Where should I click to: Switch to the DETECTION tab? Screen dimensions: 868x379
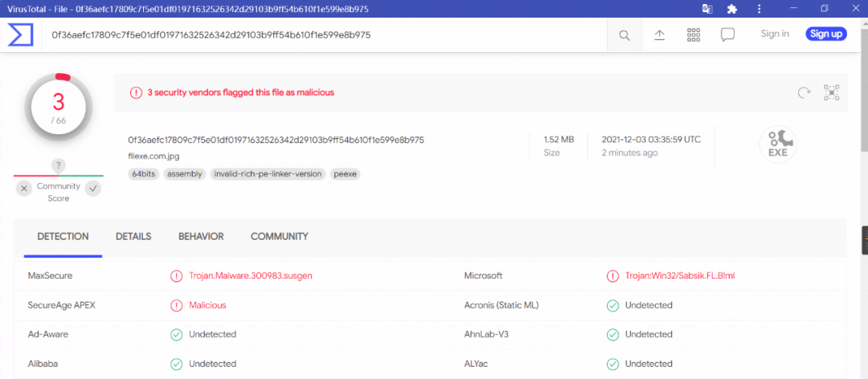point(63,237)
